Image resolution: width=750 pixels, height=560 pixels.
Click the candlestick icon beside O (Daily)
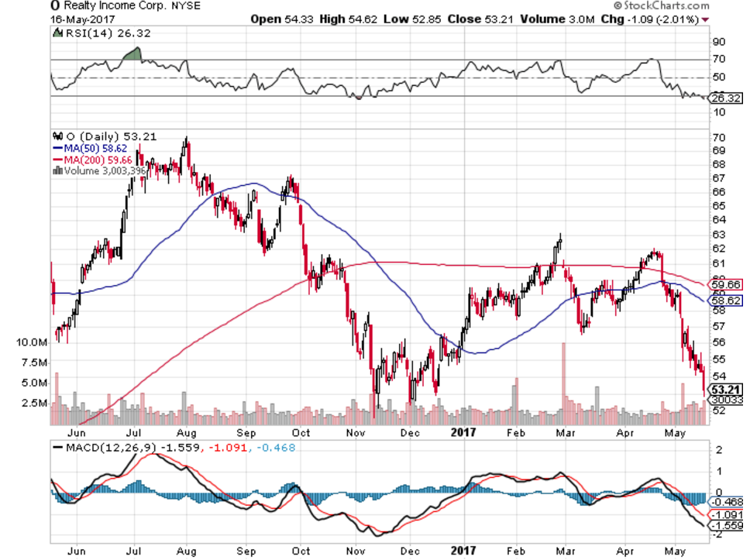(56, 136)
